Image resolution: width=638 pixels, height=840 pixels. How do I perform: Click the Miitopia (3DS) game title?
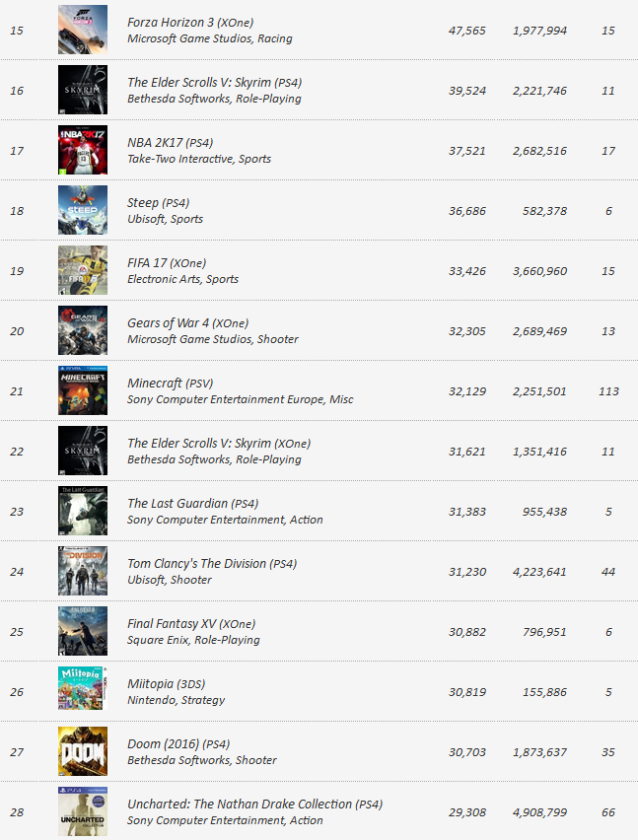pos(166,684)
